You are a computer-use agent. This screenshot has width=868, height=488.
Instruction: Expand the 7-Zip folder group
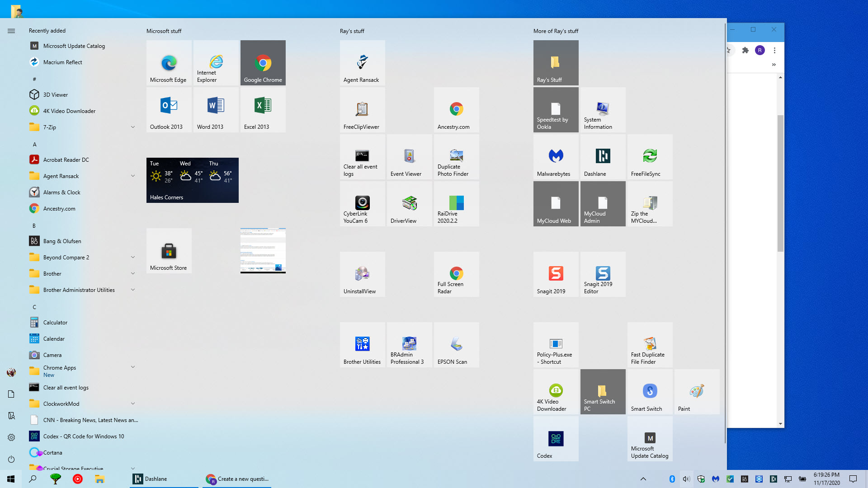(132, 127)
